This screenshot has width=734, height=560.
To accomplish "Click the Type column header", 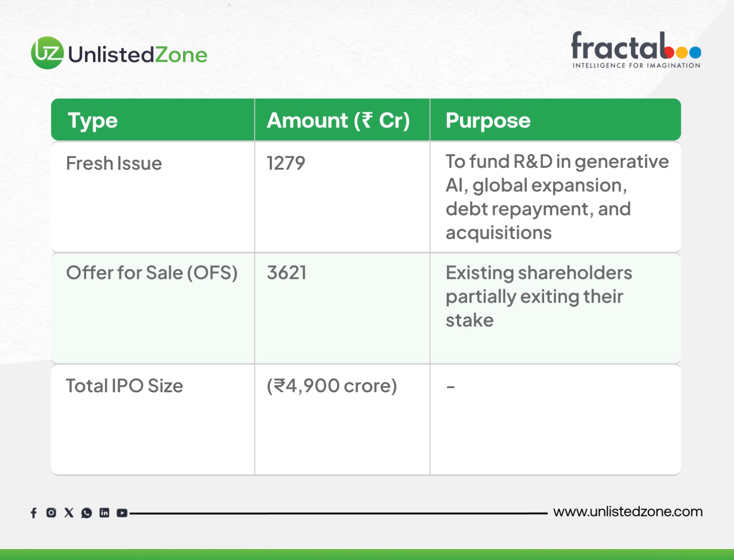I will 93,121.
